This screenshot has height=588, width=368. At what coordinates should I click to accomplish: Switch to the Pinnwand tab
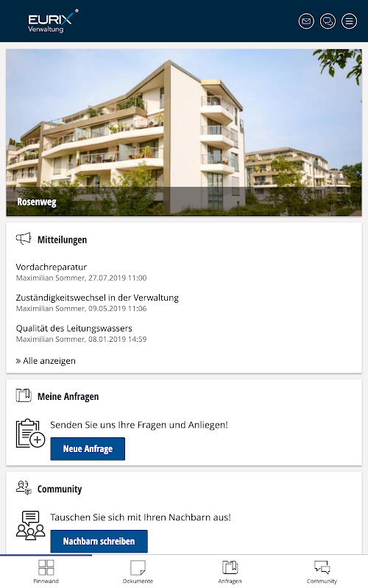click(46, 572)
